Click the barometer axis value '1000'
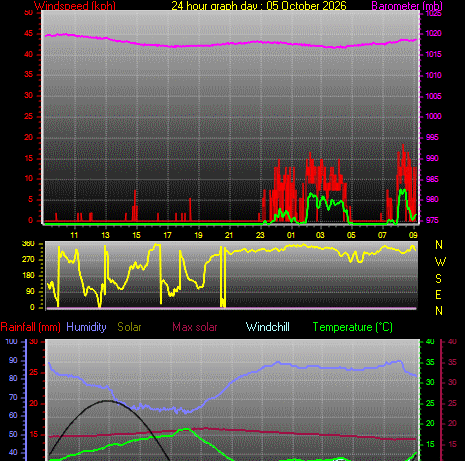The width and height of the screenshot is (465, 461). tap(434, 116)
